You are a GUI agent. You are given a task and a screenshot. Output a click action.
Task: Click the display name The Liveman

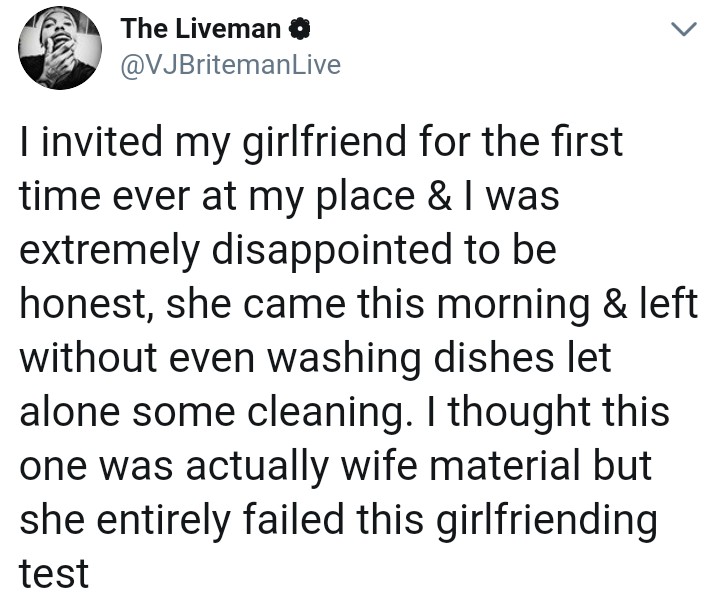pos(198,30)
